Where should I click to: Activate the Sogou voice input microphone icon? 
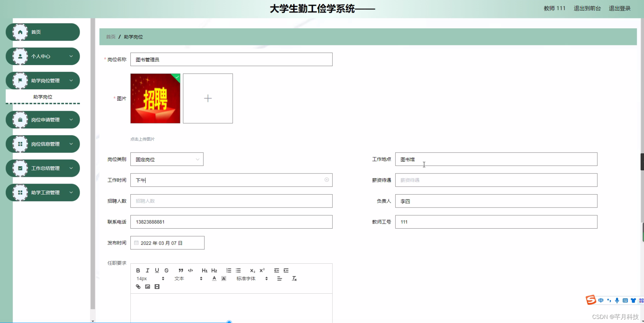coord(617,301)
